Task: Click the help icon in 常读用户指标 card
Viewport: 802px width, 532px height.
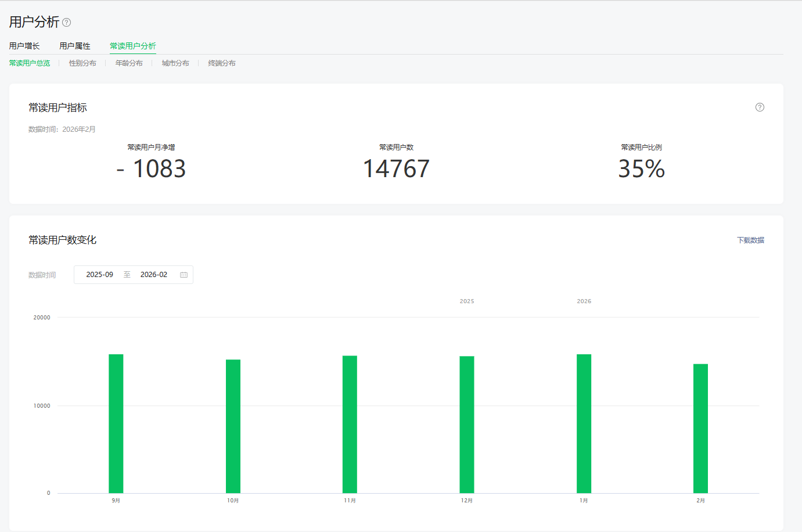Action: click(x=760, y=107)
